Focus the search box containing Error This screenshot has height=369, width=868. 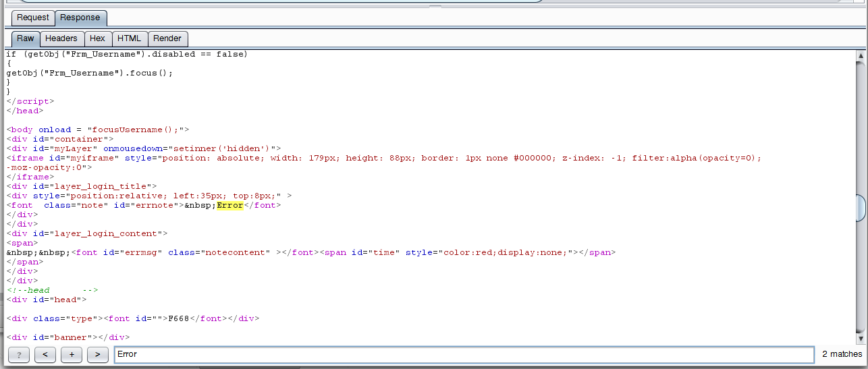tap(464, 354)
